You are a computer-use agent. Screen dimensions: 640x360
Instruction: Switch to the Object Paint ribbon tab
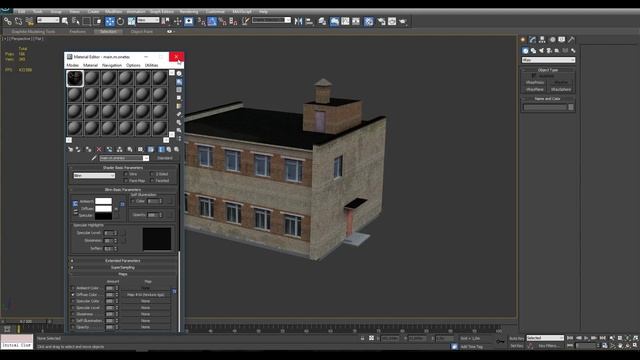click(142, 31)
